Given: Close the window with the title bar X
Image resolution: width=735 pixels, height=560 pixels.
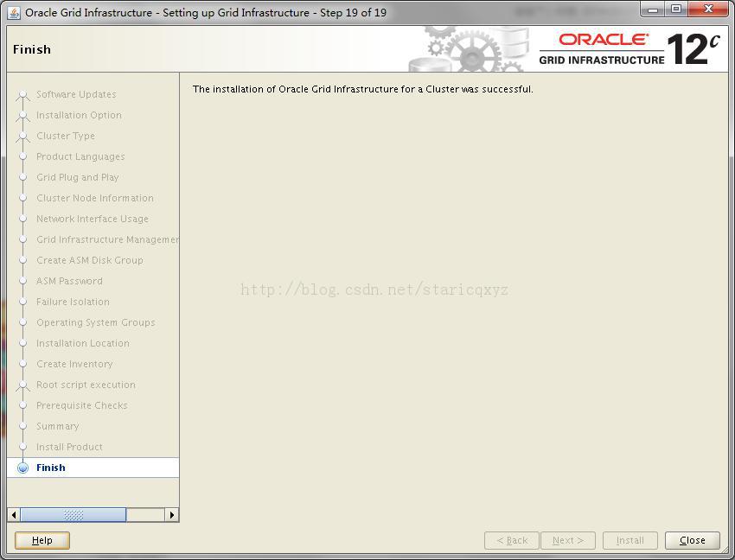Looking at the screenshot, I should [708, 10].
